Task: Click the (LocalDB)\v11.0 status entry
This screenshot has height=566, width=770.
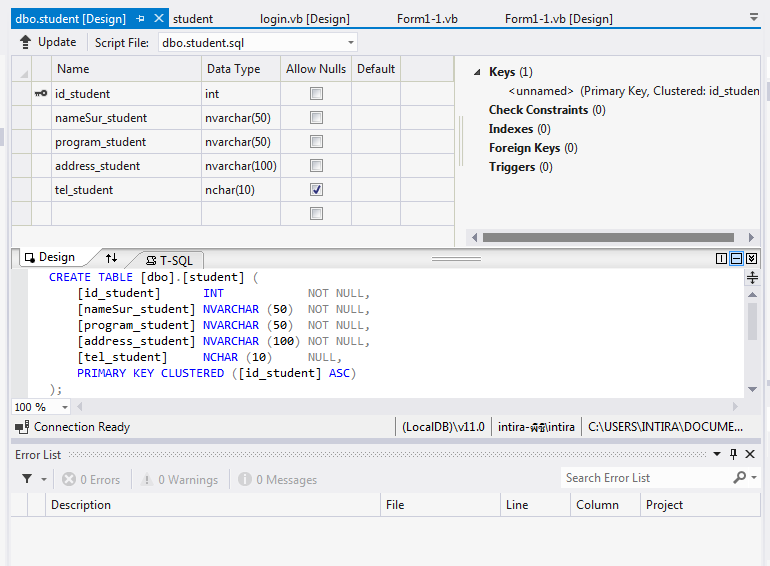Action: tap(443, 427)
